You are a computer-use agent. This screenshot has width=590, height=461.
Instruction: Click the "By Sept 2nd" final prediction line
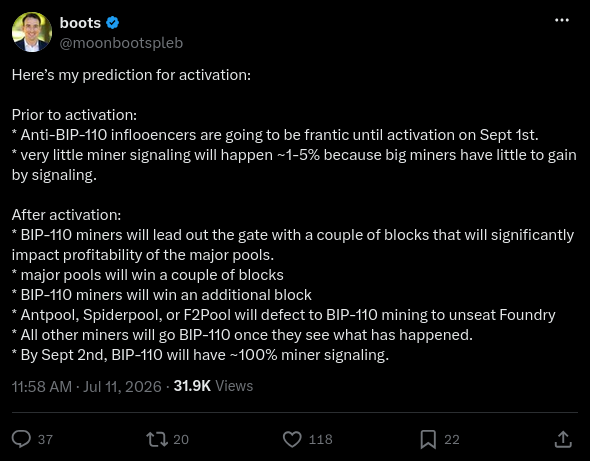pos(201,355)
